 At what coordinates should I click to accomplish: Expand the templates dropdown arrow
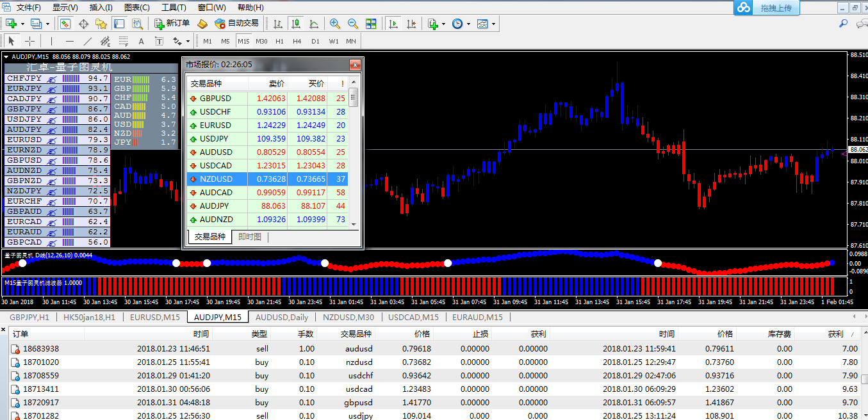click(x=494, y=24)
